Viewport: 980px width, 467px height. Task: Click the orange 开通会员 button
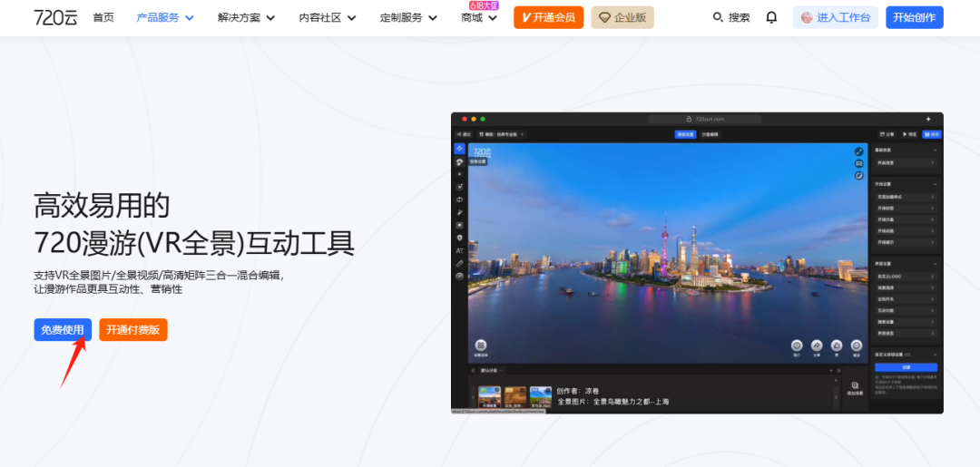click(548, 17)
